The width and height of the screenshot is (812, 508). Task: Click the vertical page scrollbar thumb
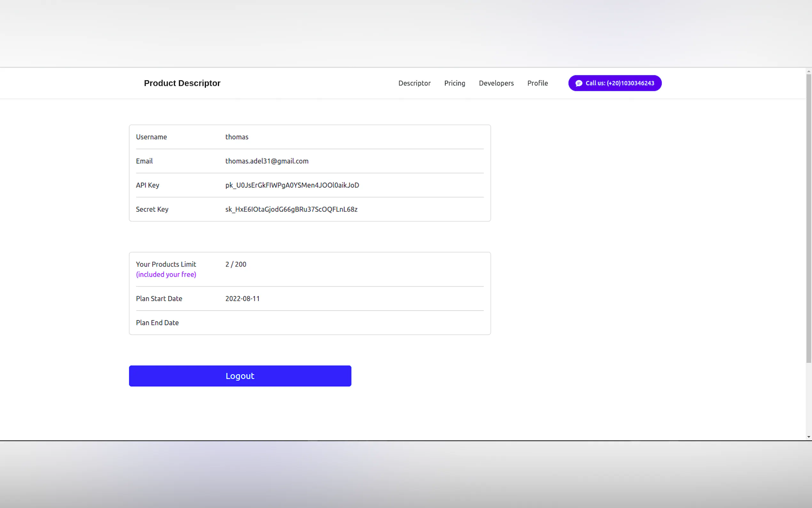(808, 218)
